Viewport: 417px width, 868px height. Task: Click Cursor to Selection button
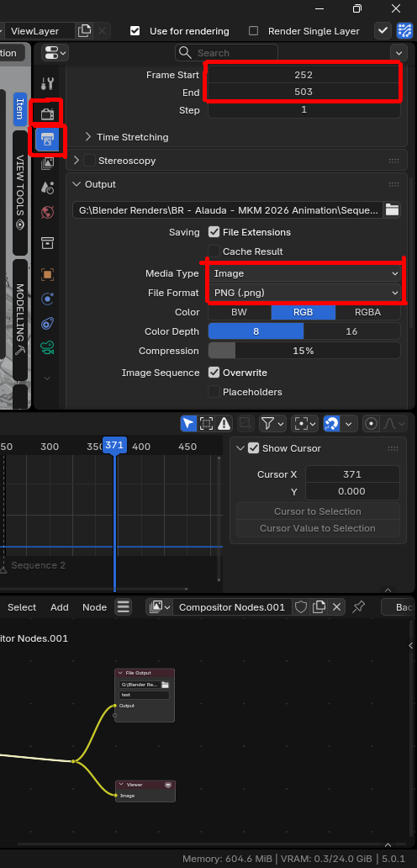[318, 511]
